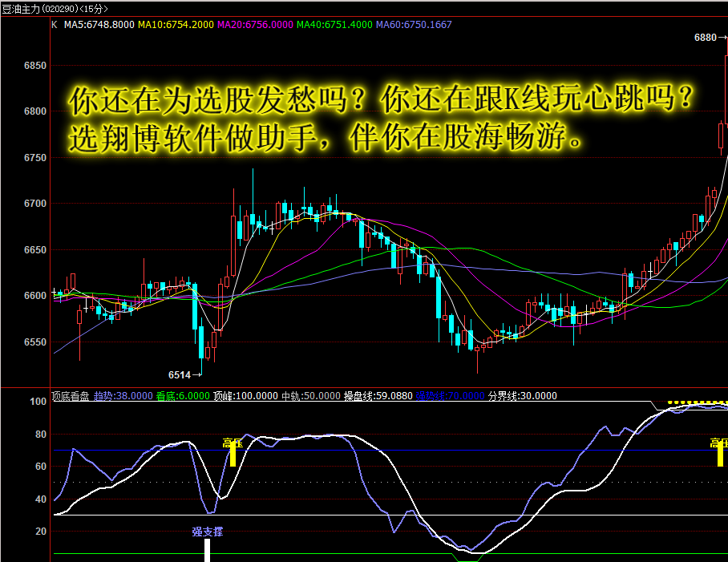Click the MA5:6748.8000 indicator label

click(99, 25)
